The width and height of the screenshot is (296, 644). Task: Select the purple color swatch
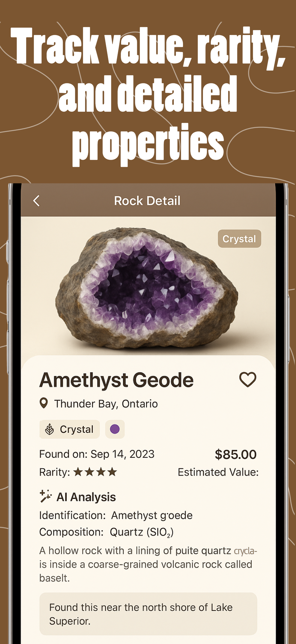pyautogui.click(x=115, y=429)
